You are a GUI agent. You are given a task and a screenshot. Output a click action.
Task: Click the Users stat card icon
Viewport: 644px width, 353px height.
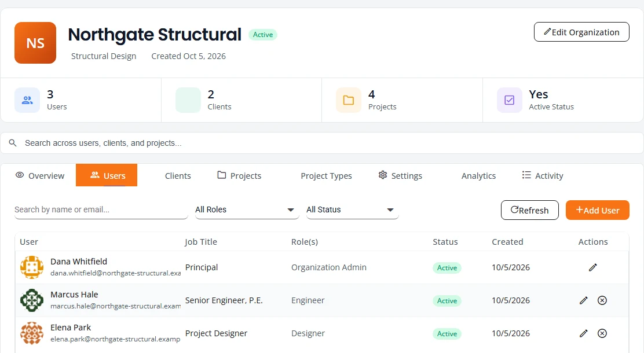(27, 100)
